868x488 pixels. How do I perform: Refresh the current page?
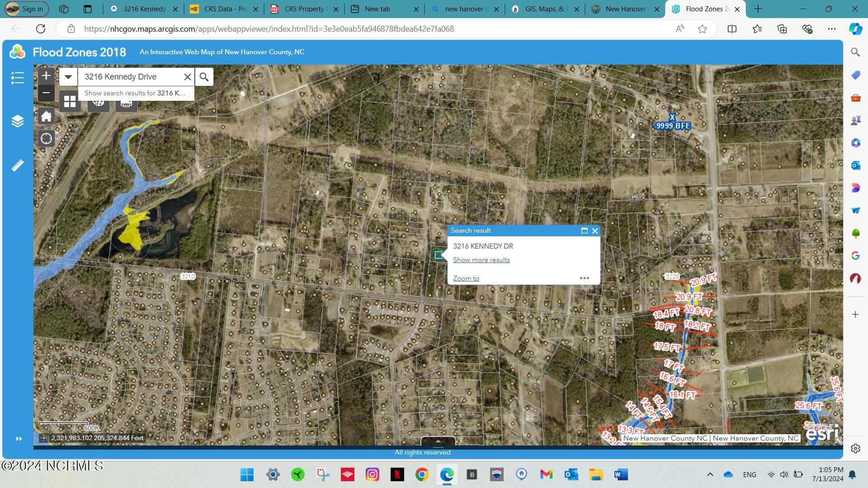pyautogui.click(x=41, y=29)
